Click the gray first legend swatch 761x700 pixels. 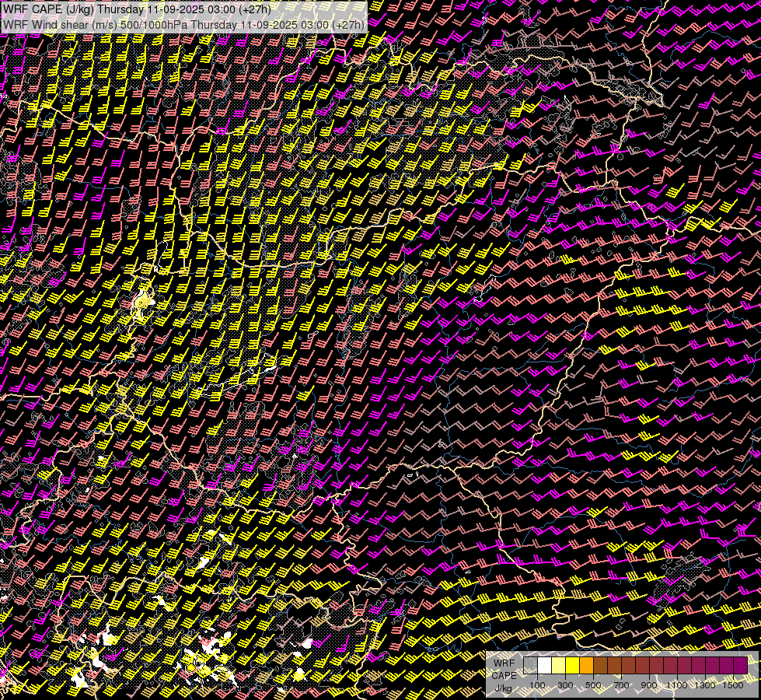point(530,665)
